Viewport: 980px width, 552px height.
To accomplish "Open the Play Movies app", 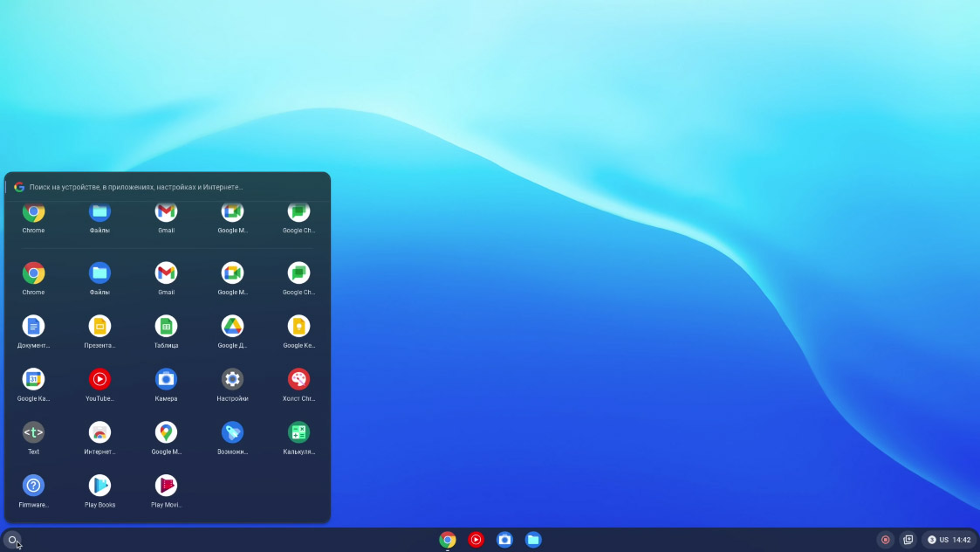I will point(167,486).
